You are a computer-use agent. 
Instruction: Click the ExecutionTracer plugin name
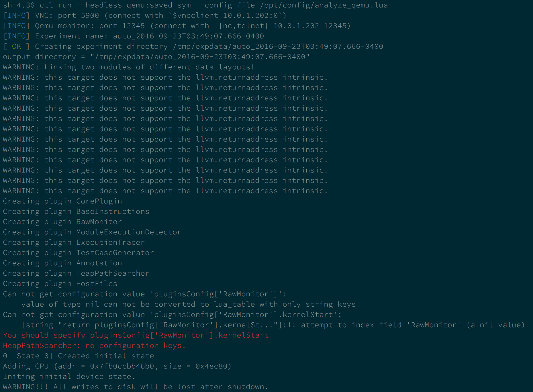point(111,242)
